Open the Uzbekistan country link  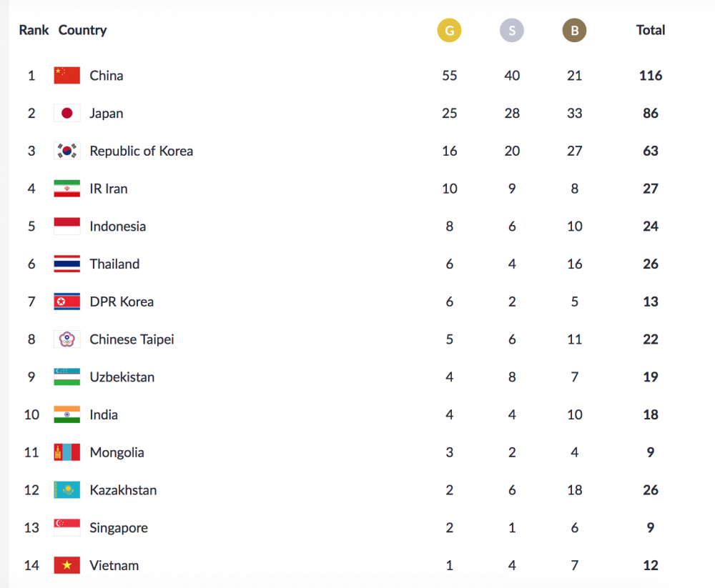click(122, 377)
